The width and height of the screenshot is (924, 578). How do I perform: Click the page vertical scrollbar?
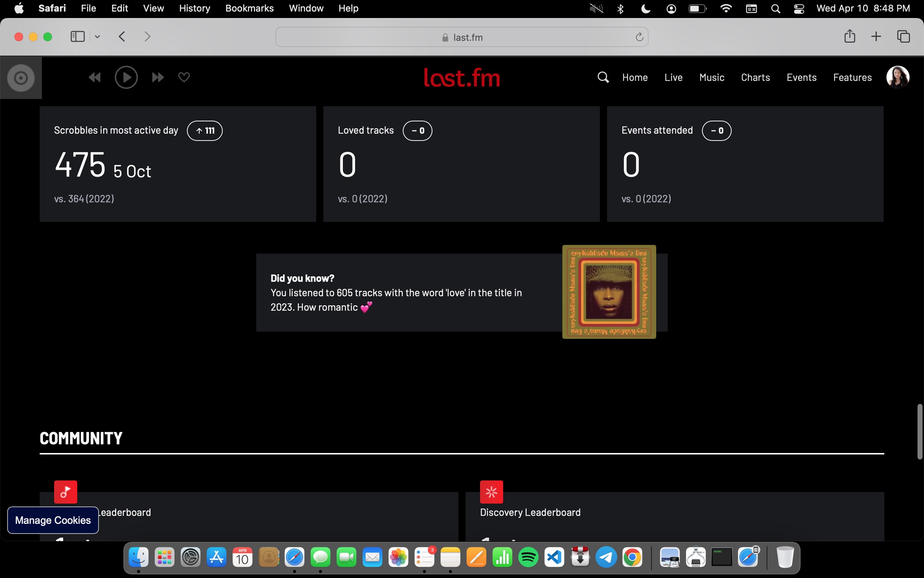(919, 431)
